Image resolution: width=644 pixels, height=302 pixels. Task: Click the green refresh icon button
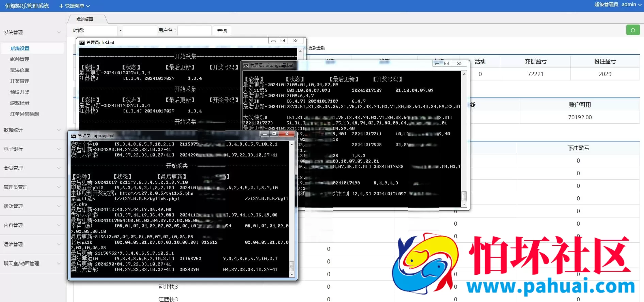633,30
